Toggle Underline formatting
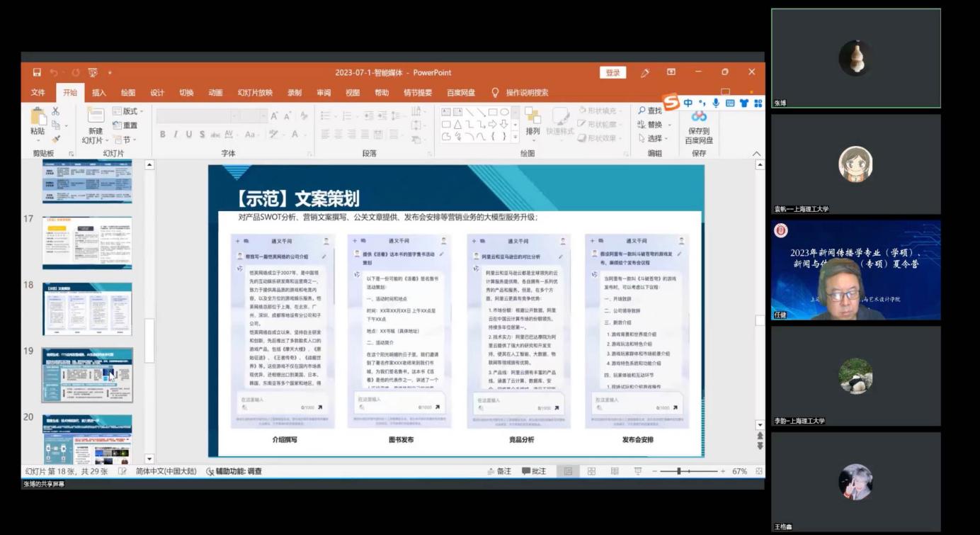 (x=189, y=135)
